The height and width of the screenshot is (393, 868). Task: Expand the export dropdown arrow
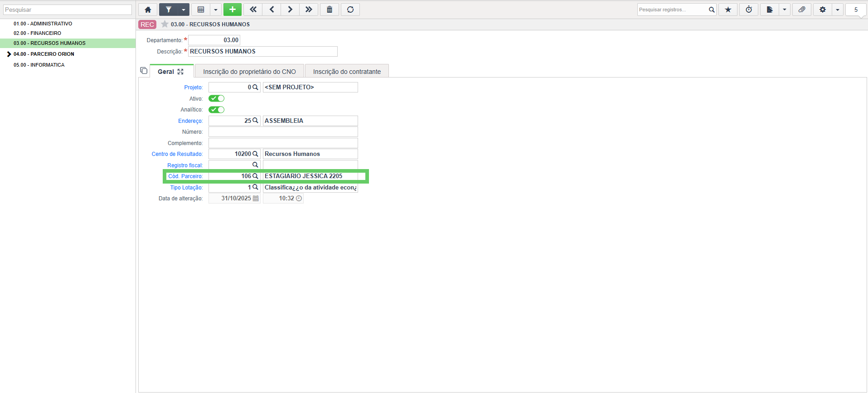[785, 10]
